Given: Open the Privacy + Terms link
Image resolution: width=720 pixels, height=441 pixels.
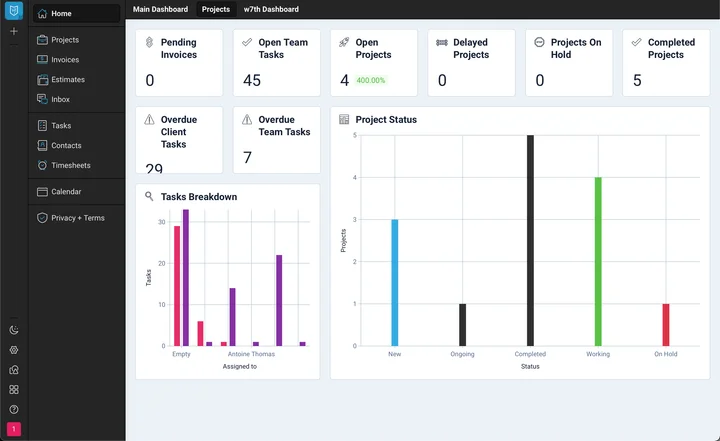Looking at the screenshot, I should (77, 218).
